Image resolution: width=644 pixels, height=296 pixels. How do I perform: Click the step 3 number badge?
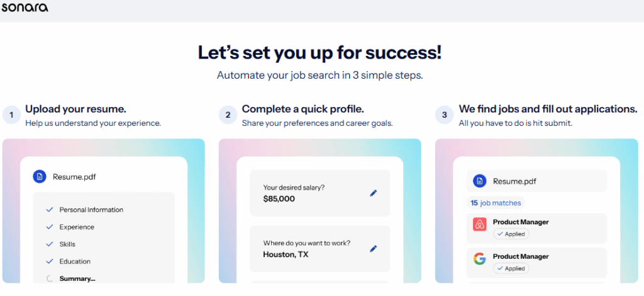444,115
